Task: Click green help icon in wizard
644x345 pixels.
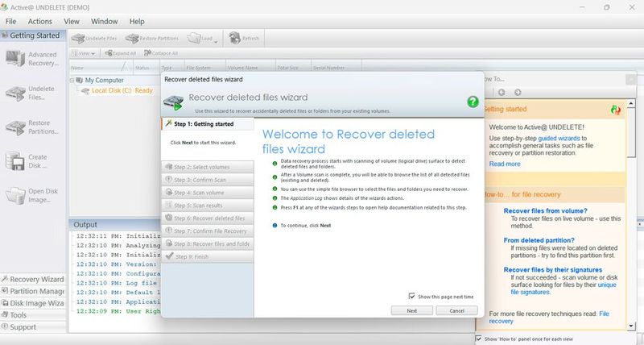Action: pyautogui.click(x=473, y=102)
